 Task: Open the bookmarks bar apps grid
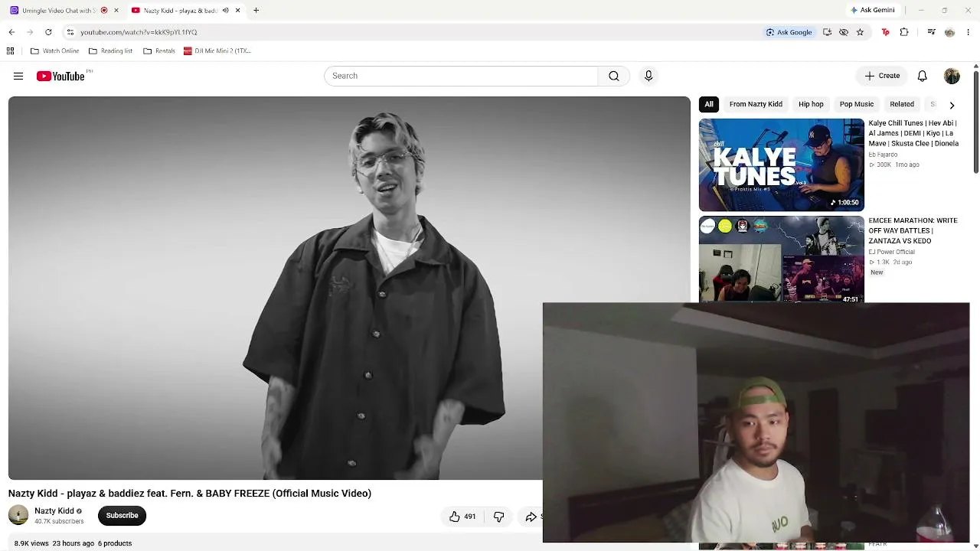coord(10,51)
